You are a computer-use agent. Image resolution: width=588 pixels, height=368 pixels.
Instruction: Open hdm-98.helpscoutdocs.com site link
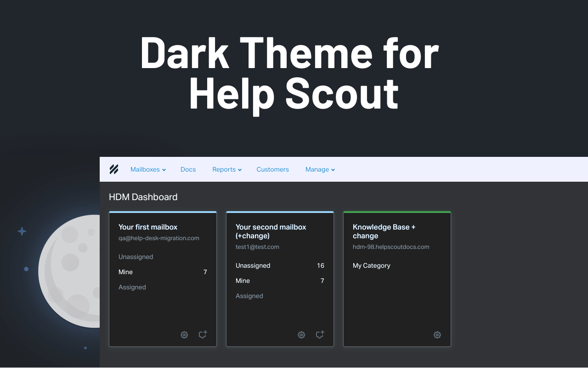(391, 247)
